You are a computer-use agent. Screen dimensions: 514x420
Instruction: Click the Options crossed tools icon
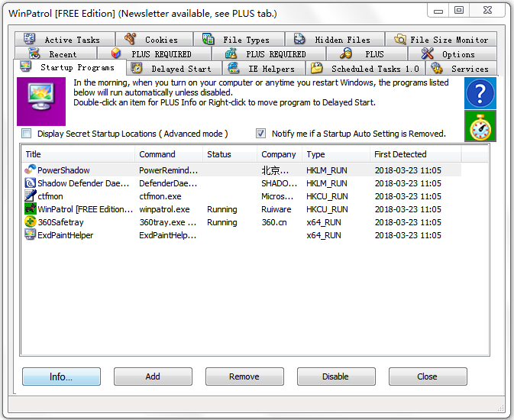click(428, 53)
